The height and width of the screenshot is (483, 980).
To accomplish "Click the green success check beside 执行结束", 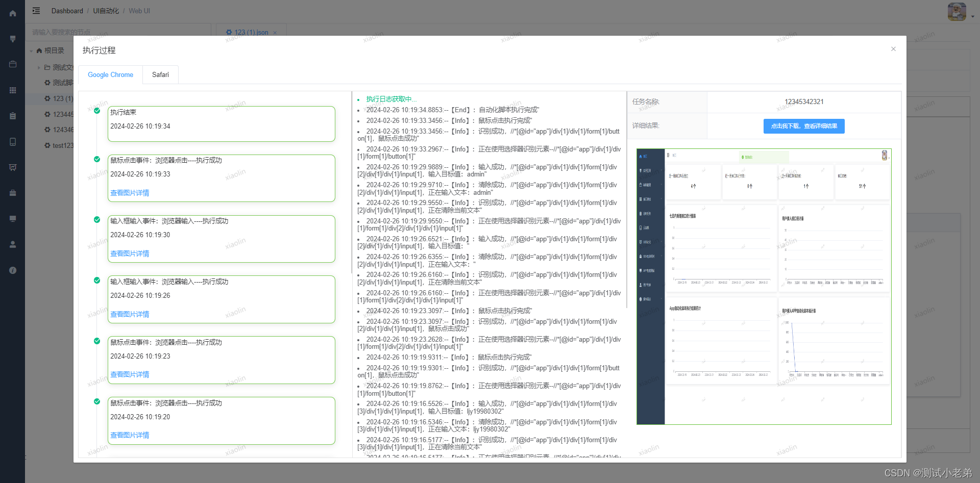I will [96, 111].
